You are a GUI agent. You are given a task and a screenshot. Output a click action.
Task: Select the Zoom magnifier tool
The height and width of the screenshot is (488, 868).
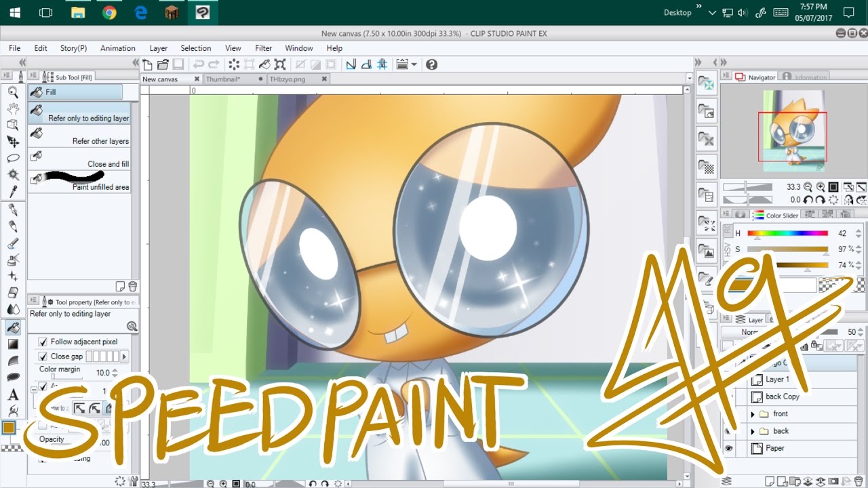(13, 93)
